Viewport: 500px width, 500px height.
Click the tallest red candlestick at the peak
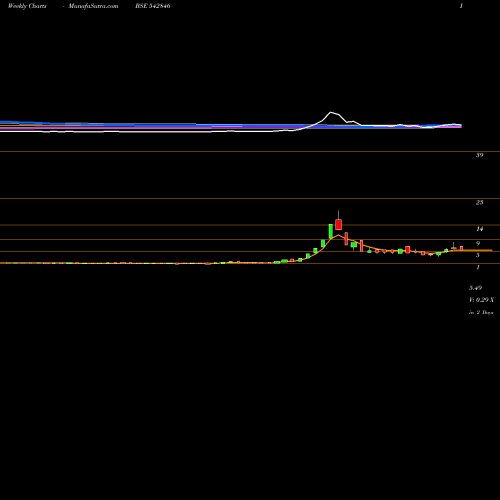[x=339, y=224]
